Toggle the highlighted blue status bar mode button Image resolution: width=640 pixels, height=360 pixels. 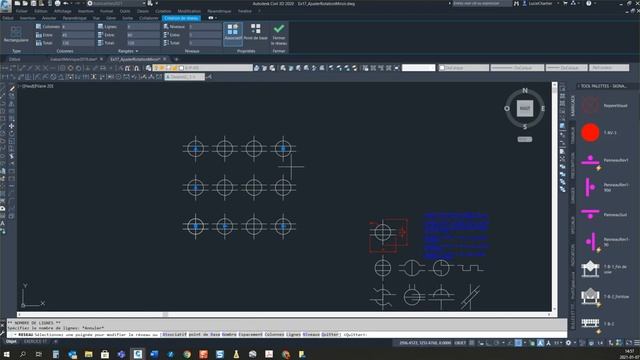[518, 343]
